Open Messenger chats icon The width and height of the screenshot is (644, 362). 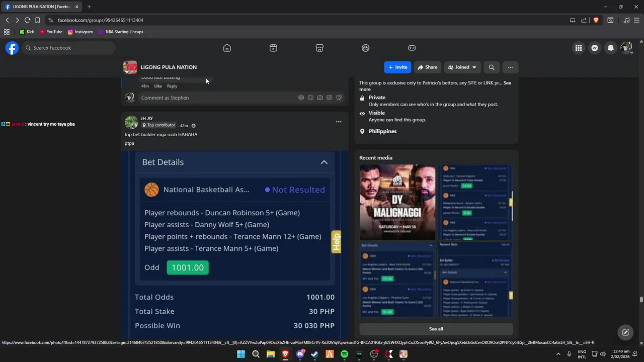click(x=595, y=48)
